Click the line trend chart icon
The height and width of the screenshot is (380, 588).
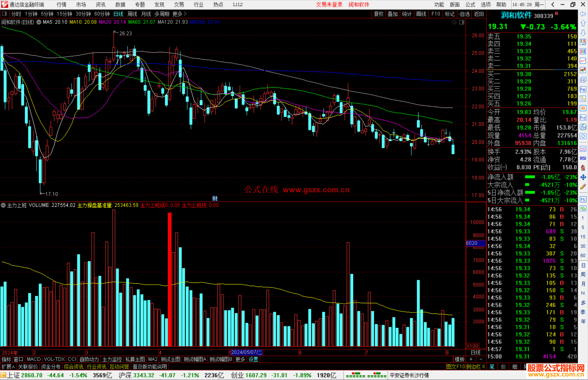coord(583,61)
